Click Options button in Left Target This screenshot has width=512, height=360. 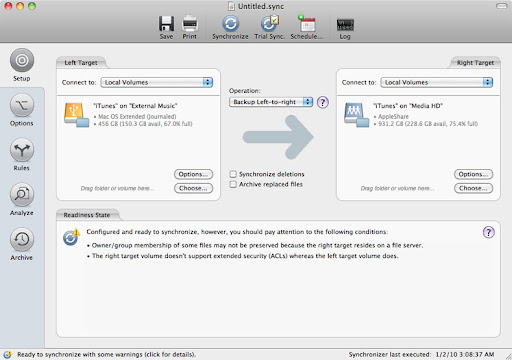point(193,174)
